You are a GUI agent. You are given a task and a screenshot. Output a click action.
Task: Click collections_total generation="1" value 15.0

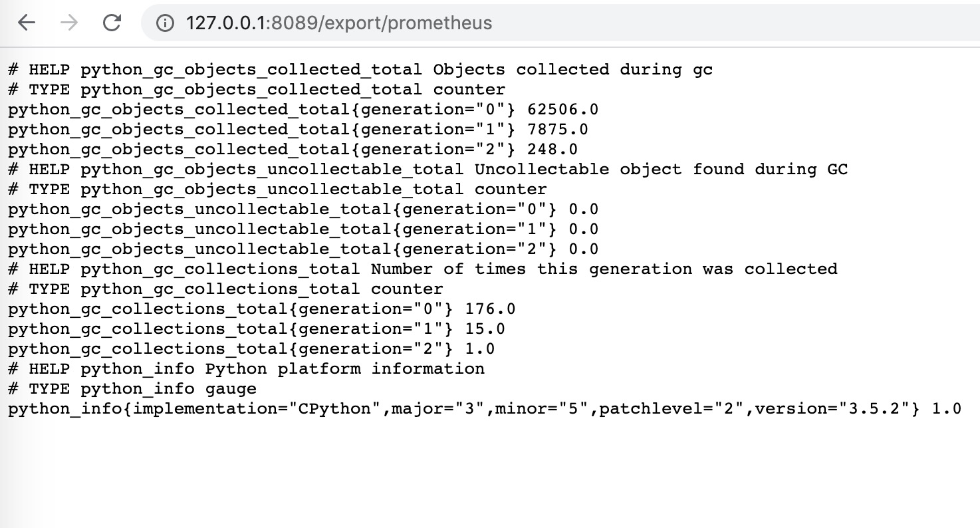click(485, 329)
